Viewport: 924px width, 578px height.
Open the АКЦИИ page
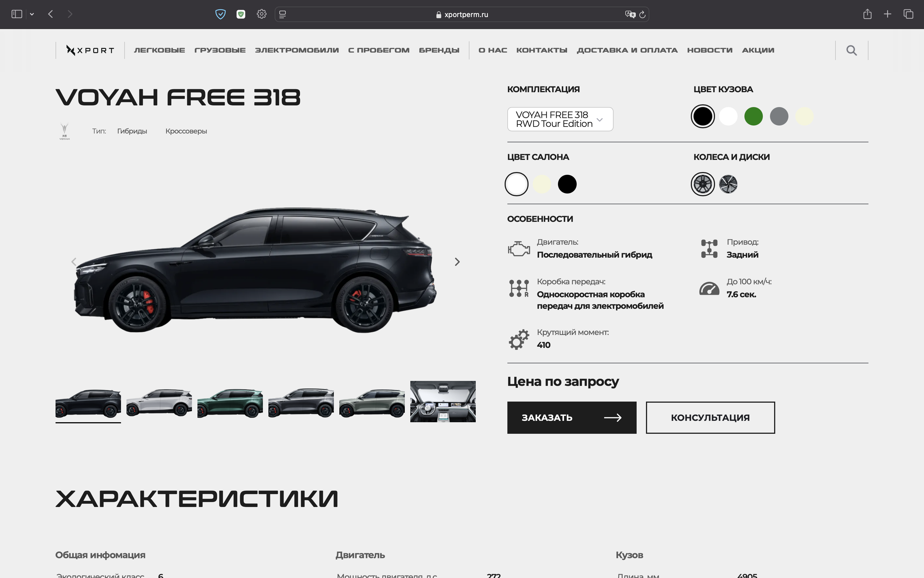click(758, 50)
